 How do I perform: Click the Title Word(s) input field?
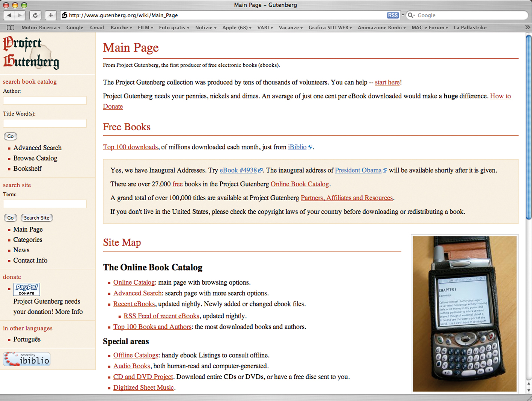click(x=45, y=123)
